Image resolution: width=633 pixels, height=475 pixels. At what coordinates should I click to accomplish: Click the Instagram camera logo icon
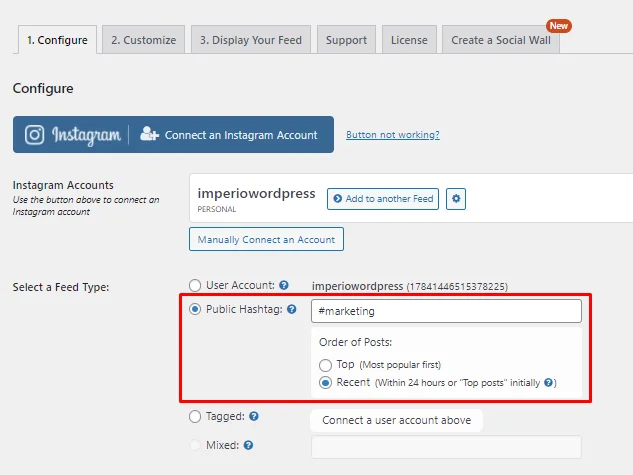pyautogui.click(x=34, y=135)
